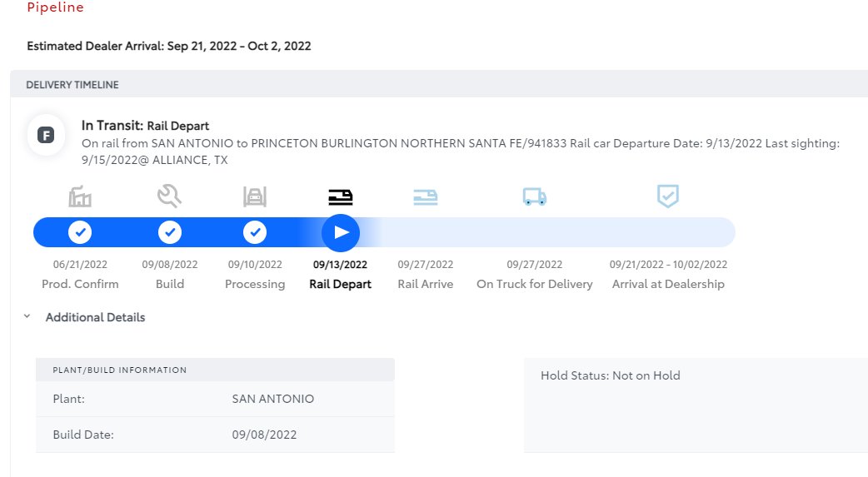Collapse the Additional Details chevron
The width and height of the screenshot is (868, 477).
(x=27, y=317)
